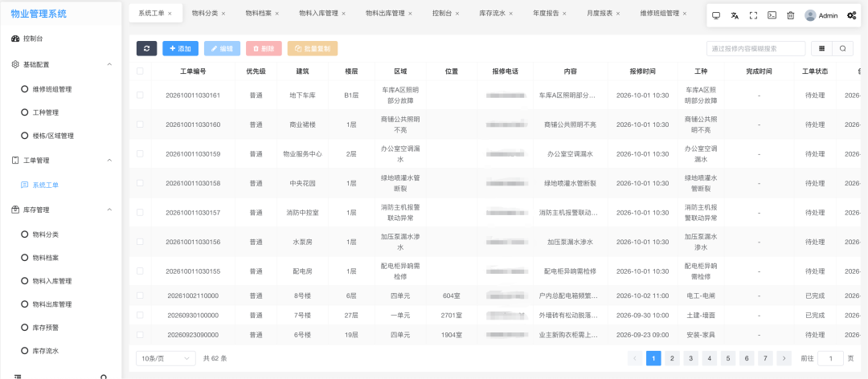Screen dimensions: 868x379
Task: Click the refresh icon button
Action: click(x=147, y=49)
